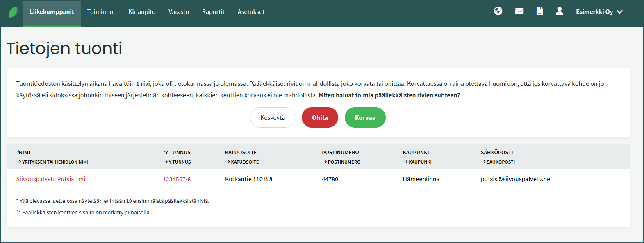
Task: Open the Toiminnot menu
Action: (x=101, y=12)
